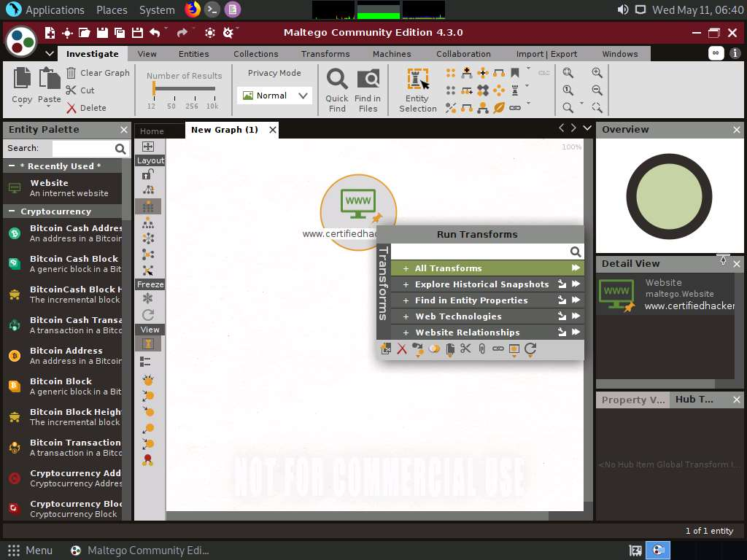The height and width of the screenshot is (560, 747).
Task: Click the Open file folder icon
Action: 85,32
